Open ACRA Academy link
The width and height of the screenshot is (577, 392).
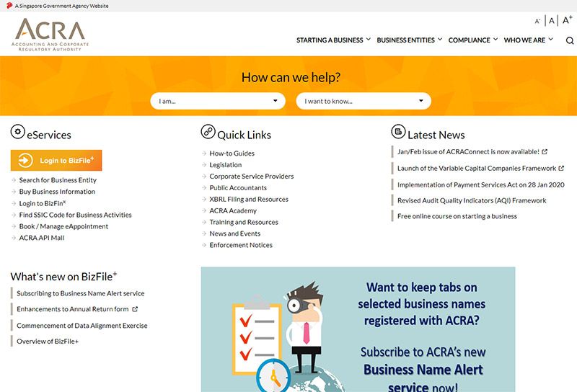click(233, 210)
